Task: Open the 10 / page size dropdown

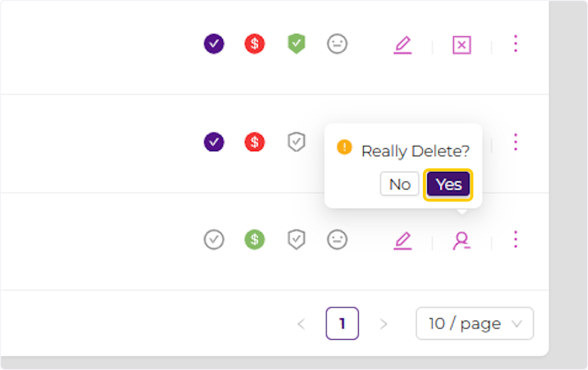Action: click(x=474, y=324)
